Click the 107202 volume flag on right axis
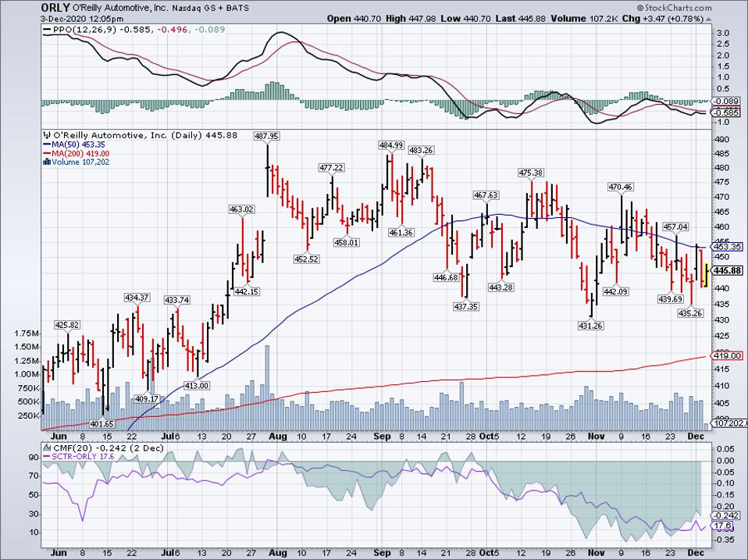This screenshot has width=748, height=560. tap(729, 423)
